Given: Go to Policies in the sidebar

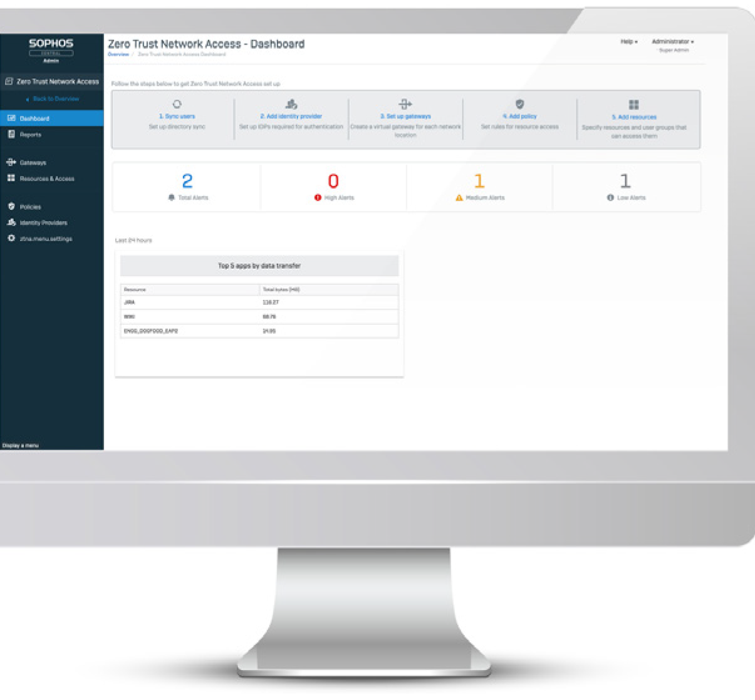Looking at the screenshot, I should pos(30,207).
